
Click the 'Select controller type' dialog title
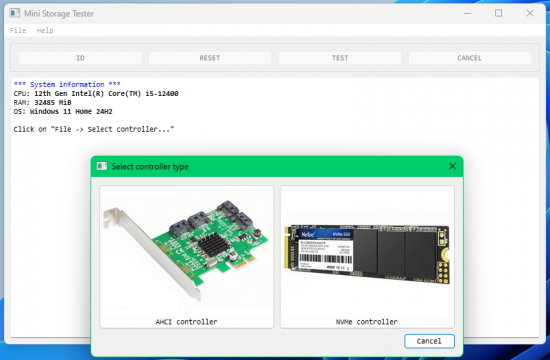tap(150, 167)
